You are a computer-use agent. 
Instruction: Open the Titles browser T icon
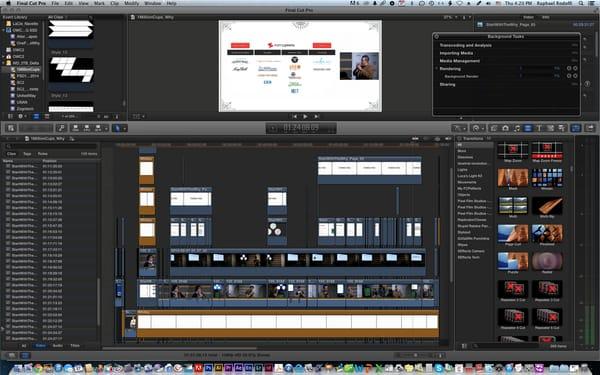point(539,128)
